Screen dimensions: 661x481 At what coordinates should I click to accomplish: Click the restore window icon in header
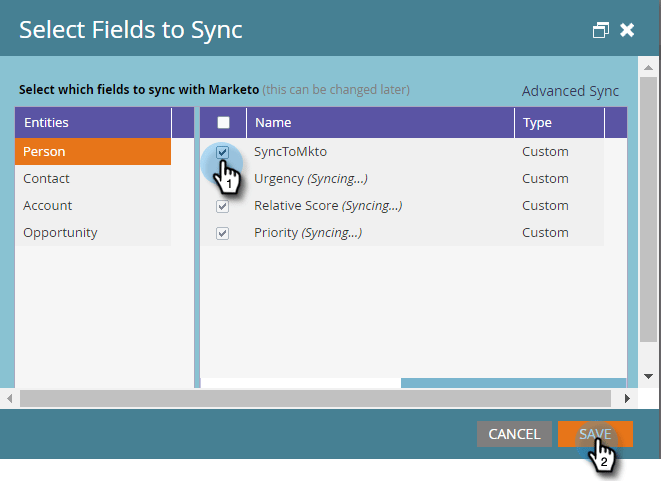(600, 30)
